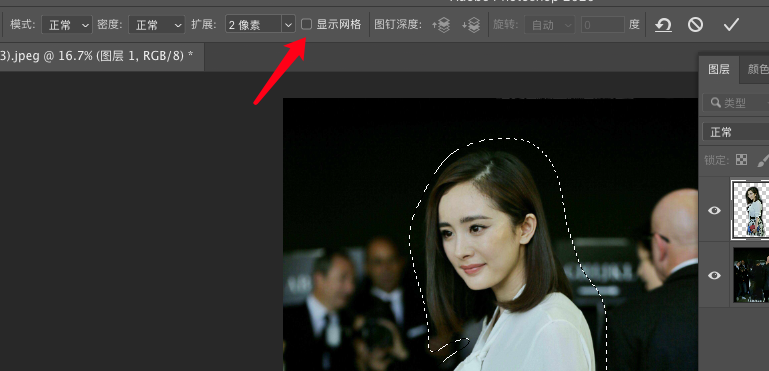Hide the bottom layer with its eye icon
Image resolution: width=769 pixels, height=371 pixels.
click(x=714, y=275)
